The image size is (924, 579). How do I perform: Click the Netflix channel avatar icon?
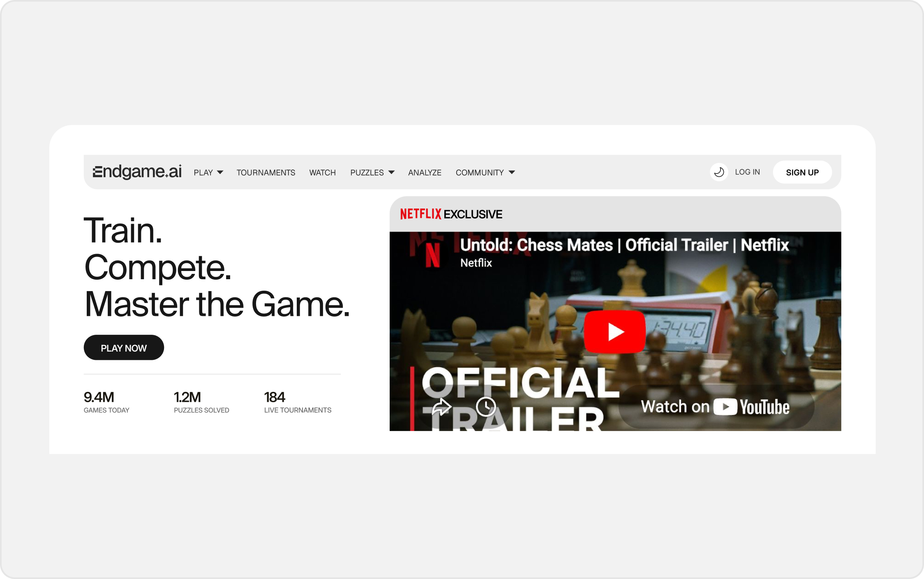[432, 255]
